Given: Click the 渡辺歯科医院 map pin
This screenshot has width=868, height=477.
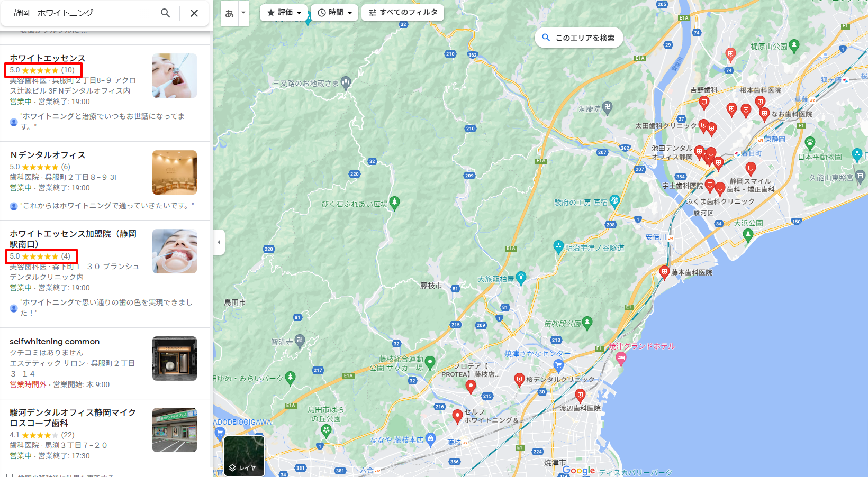Looking at the screenshot, I should click(580, 395).
